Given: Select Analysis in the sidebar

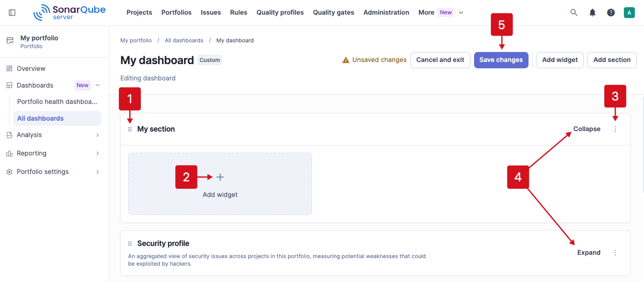Looking at the screenshot, I should [29, 135].
